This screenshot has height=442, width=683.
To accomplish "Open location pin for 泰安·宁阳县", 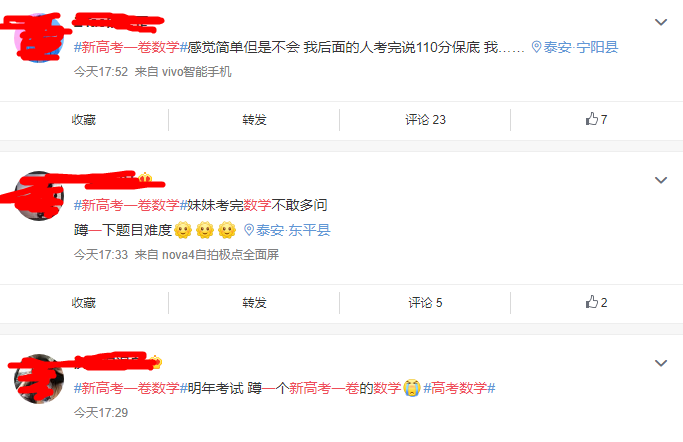I will tap(536, 47).
